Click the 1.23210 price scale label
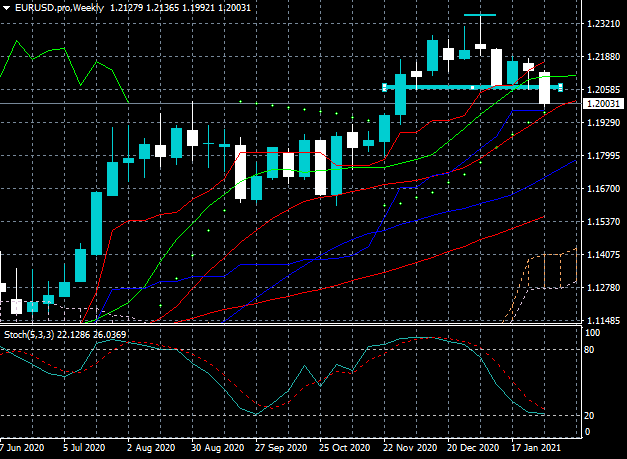The width and height of the screenshot is (627, 459). [x=603, y=24]
